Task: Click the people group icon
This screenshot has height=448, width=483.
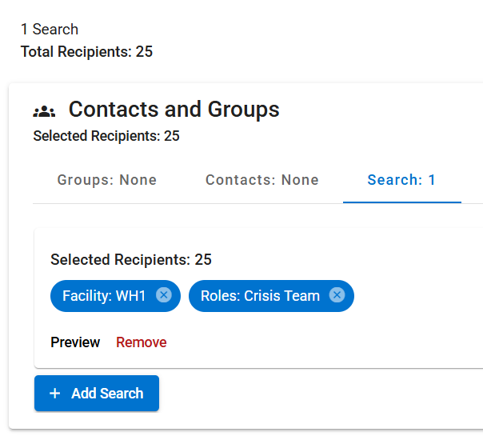Action: coord(44,111)
